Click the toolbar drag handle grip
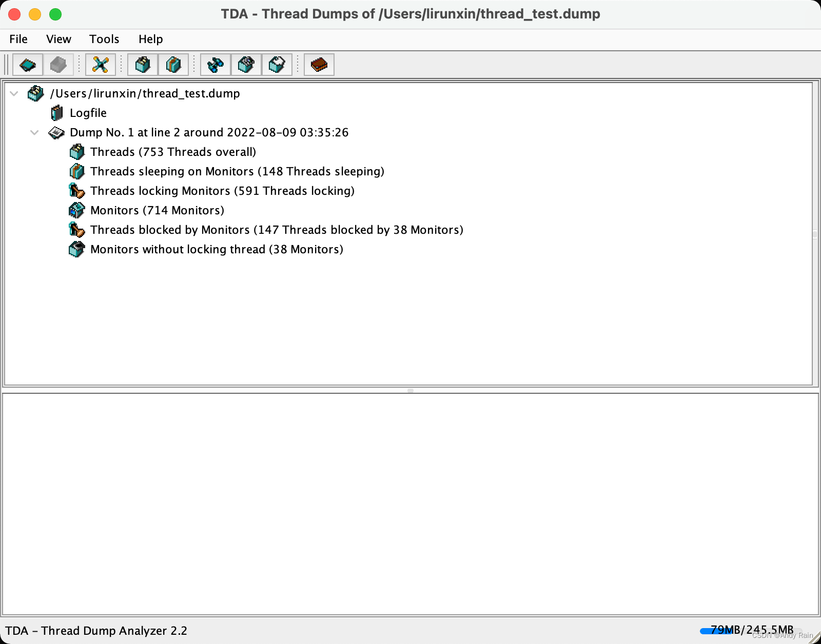This screenshot has height=644, width=821. 6,65
